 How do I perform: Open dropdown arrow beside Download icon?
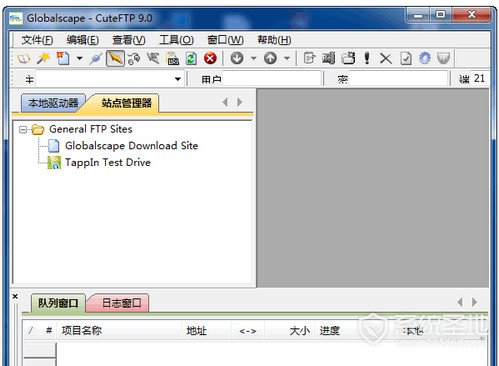(254, 59)
